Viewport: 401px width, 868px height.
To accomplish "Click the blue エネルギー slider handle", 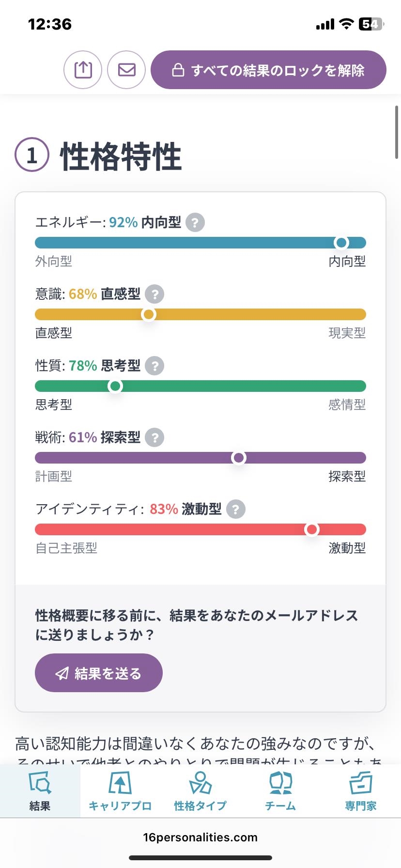I will coord(341,243).
